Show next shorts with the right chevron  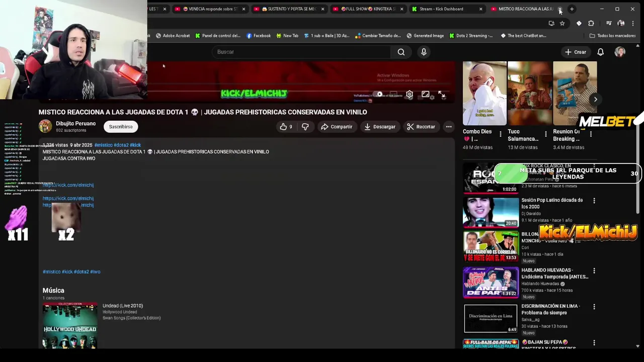click(x=595, y=99)
